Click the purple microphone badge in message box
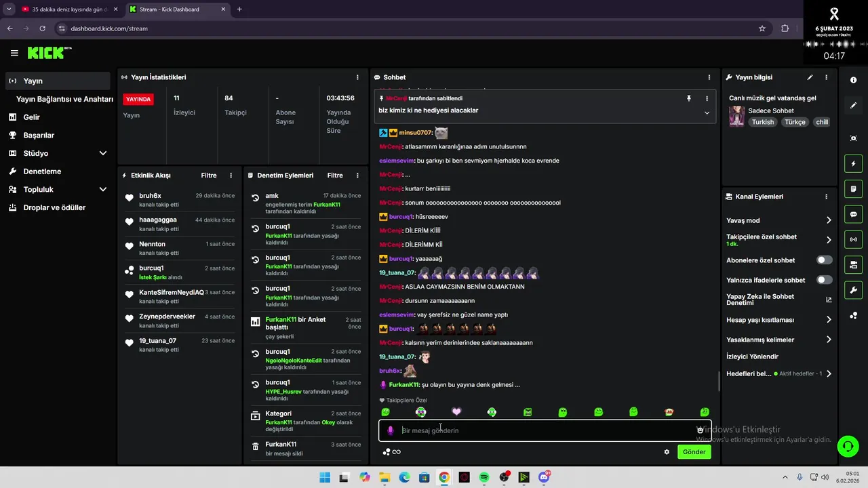This screenshot has height=488, width=868. [390, 430]
